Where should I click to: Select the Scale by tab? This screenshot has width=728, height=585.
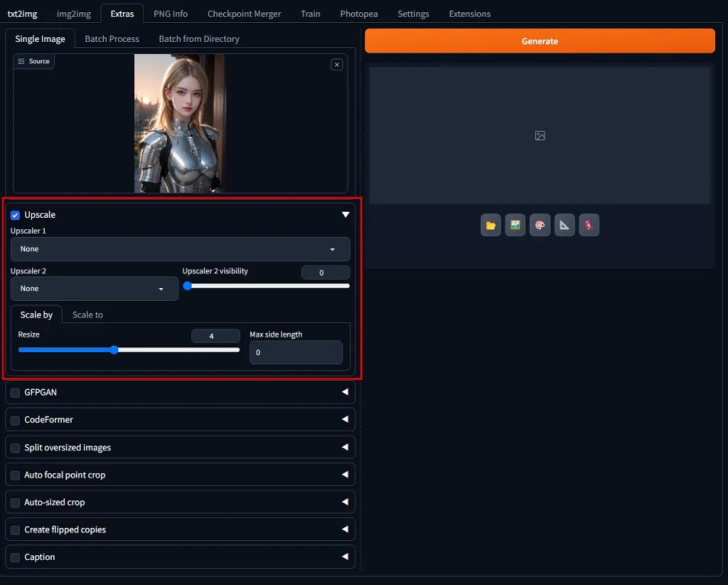37,315
